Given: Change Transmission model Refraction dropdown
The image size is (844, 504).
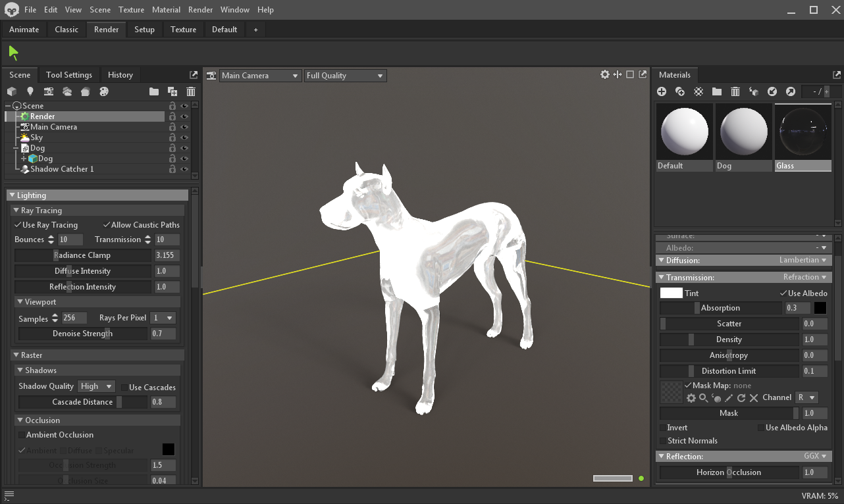Looking at the screenshot, I should coord(805,278).
